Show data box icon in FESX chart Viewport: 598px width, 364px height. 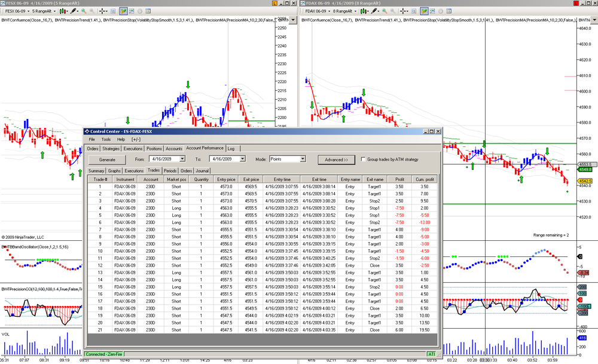pyautogui.click(x=148, y=11)
